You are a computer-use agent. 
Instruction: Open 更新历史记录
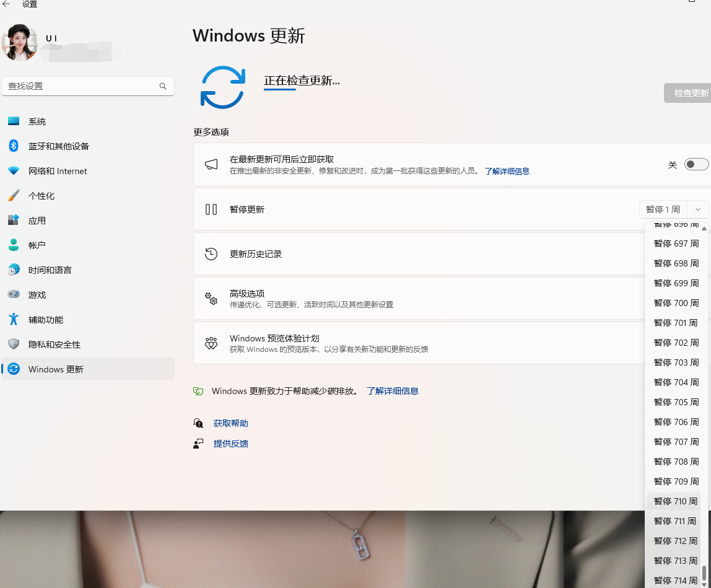419,253
